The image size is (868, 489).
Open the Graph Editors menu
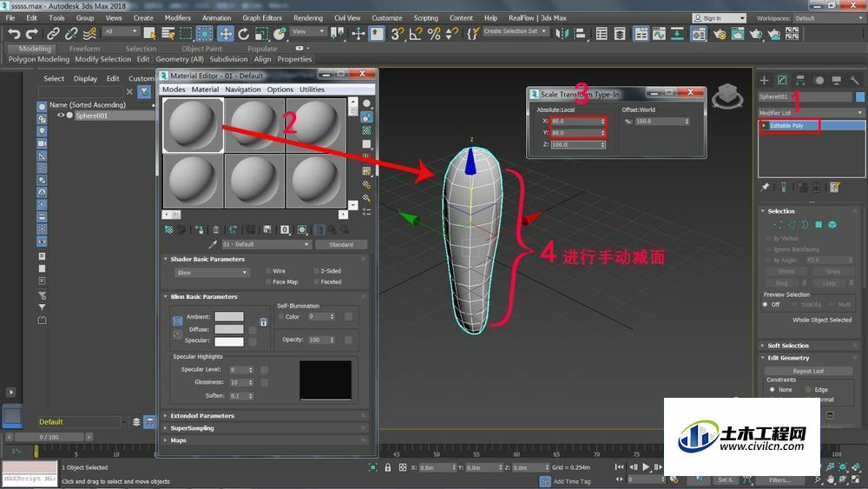point(262,17)
